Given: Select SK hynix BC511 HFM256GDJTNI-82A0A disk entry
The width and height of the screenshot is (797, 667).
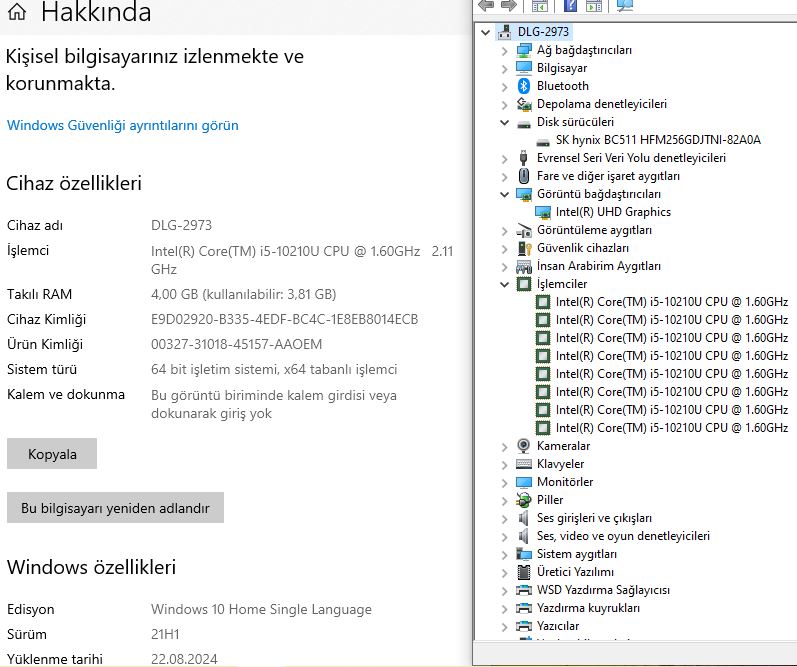Looking at the screenshot, I should [x=658, y=140].
